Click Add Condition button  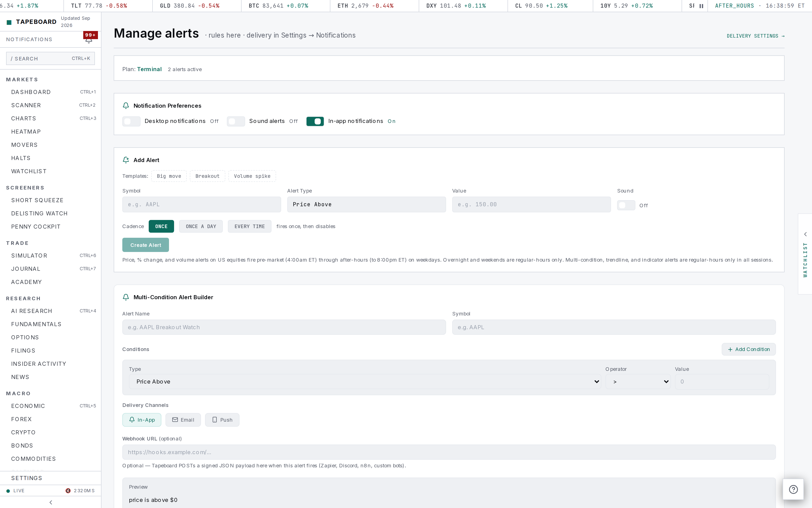tap(749, 350)
